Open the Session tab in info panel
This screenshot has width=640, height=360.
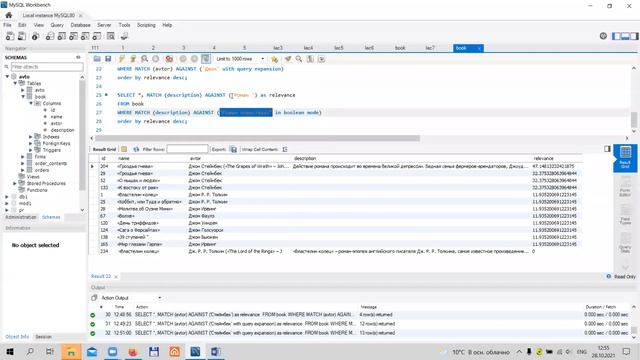(43, 337)
